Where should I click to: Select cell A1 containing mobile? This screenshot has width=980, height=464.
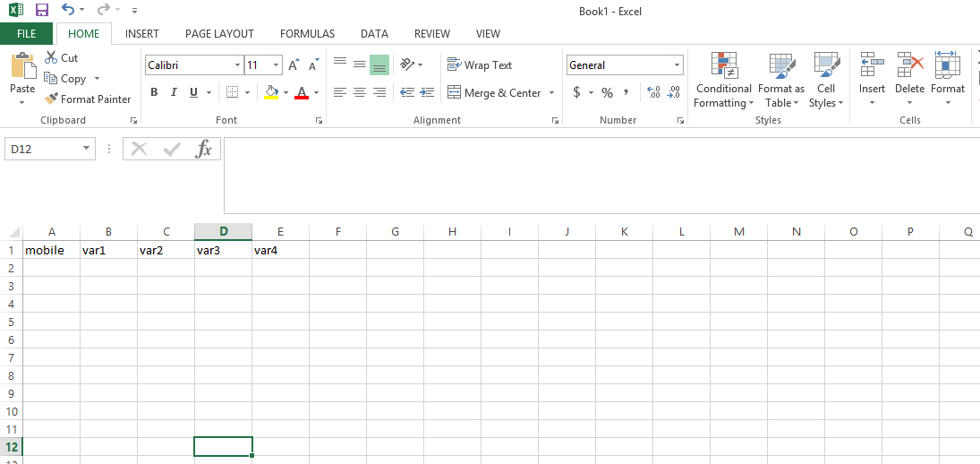[52, 250]
